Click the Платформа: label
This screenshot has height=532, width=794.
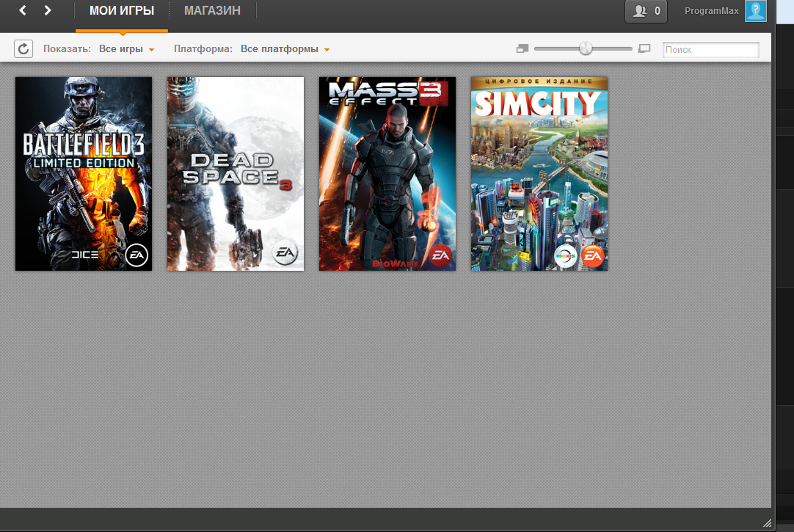[x=203, y=49]
